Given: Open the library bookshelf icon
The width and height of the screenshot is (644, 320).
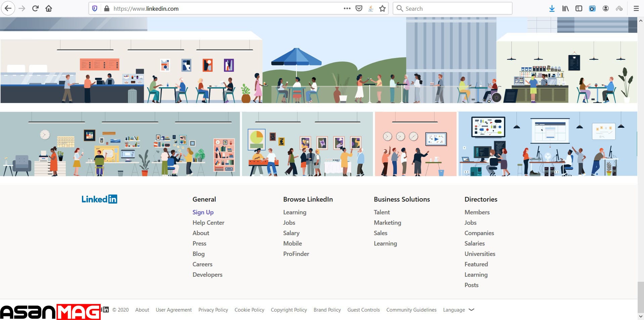Looking at the screenshot, I should 565,8.
